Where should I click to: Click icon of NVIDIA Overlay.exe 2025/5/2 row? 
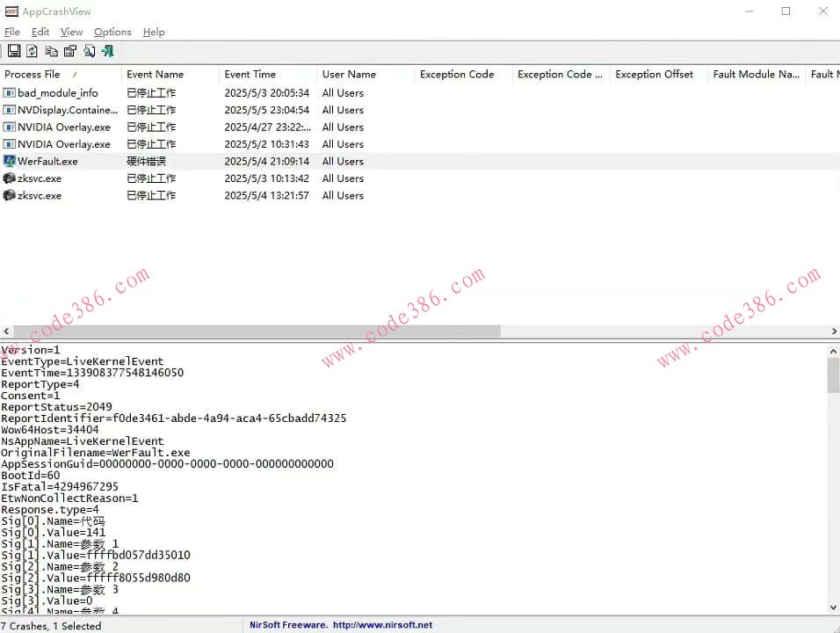point(9,144)
